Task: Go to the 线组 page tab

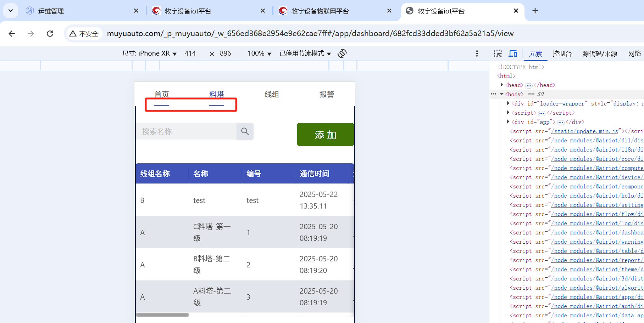Action: click(272, 95)
